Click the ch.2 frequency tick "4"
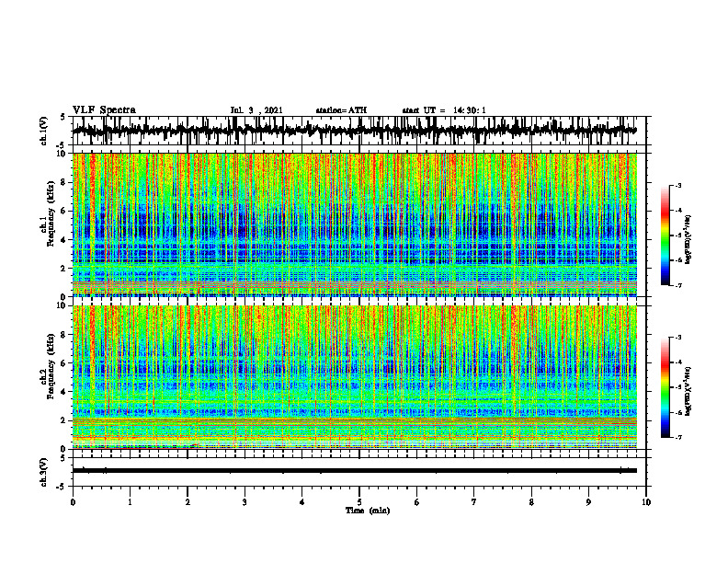 pyautogui.click(x=63, y=392)
